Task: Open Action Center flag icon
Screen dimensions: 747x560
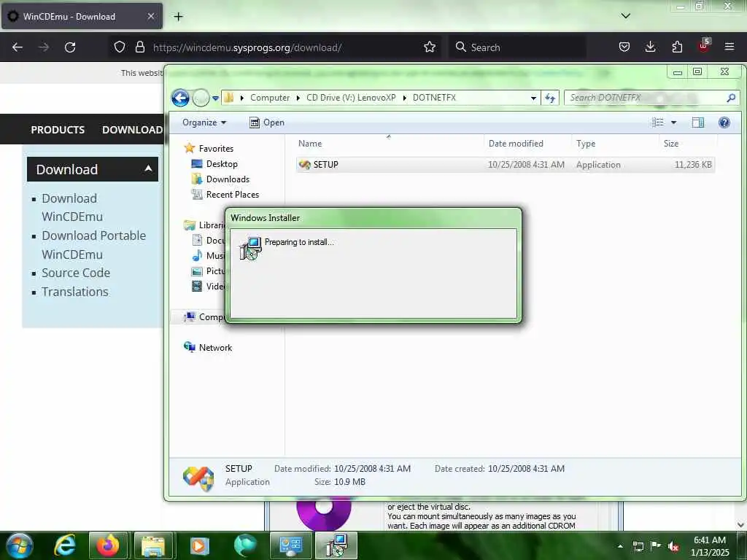Action: point(656,546)
